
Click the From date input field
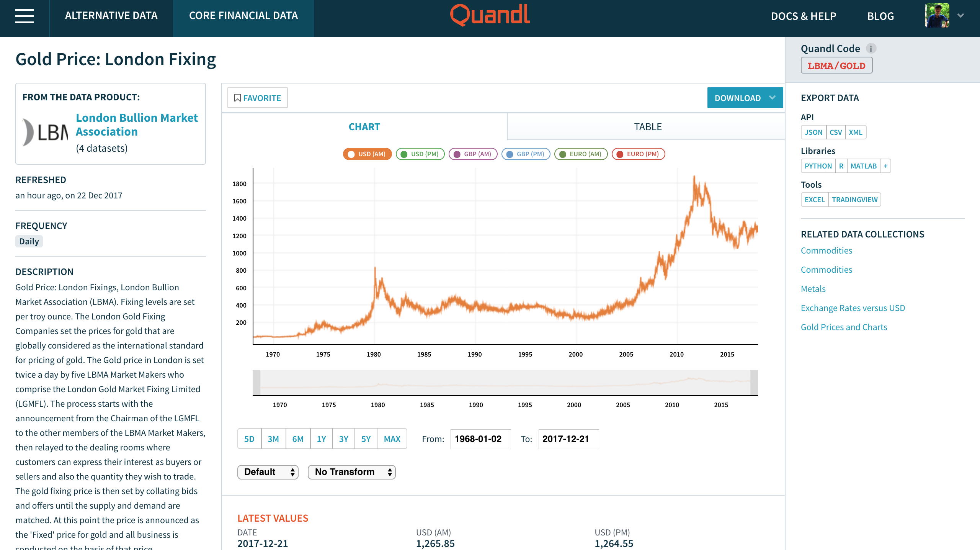click(480, 439)
